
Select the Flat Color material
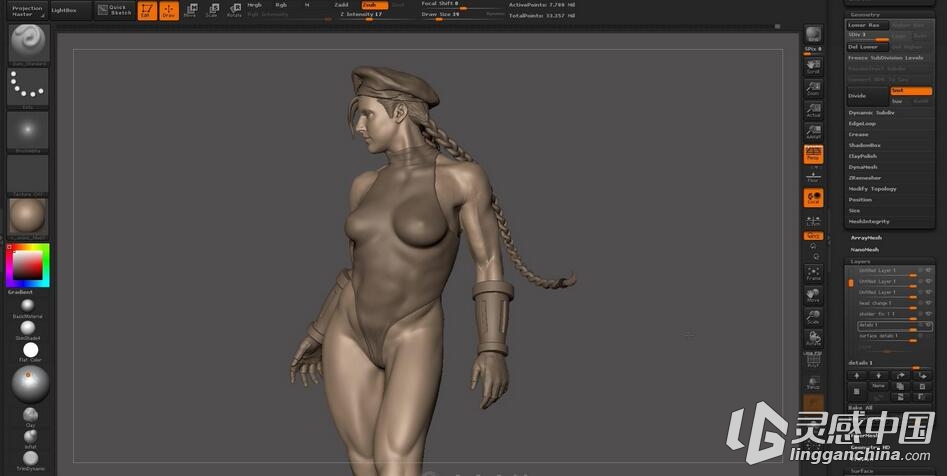[x=30, y=352]
